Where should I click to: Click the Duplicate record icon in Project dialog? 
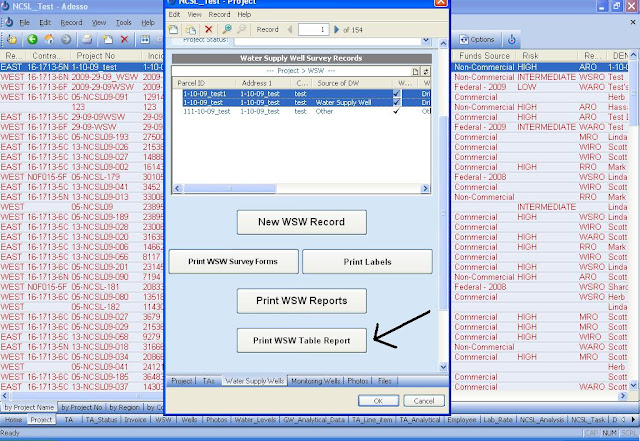click(191, 29)
